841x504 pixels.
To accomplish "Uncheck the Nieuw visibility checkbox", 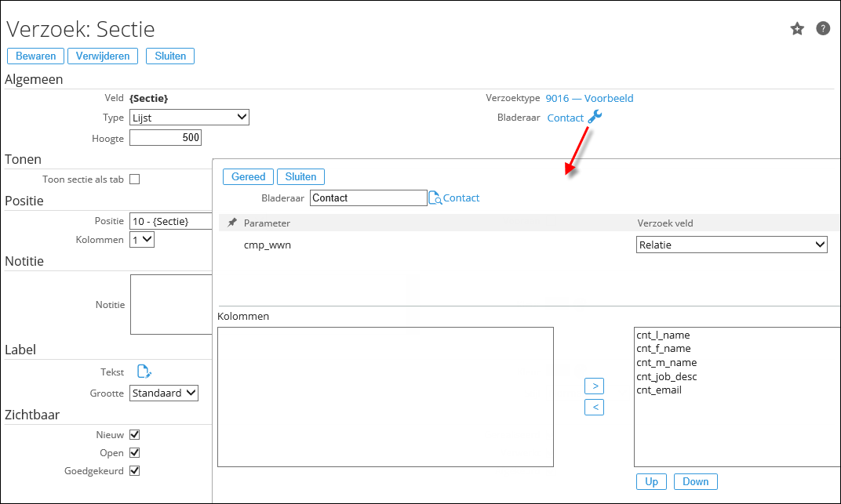I will 134,434.
